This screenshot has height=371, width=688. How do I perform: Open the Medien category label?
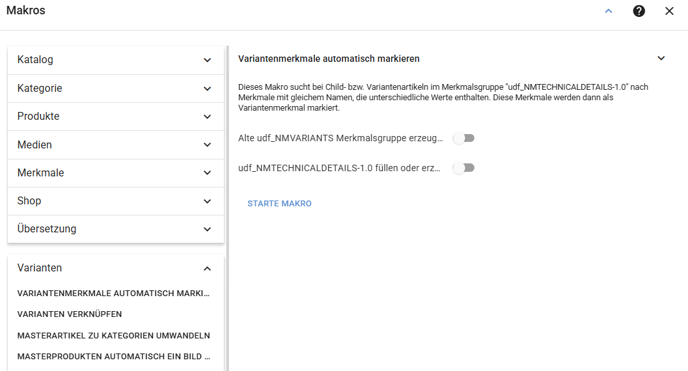click(34, 145)
